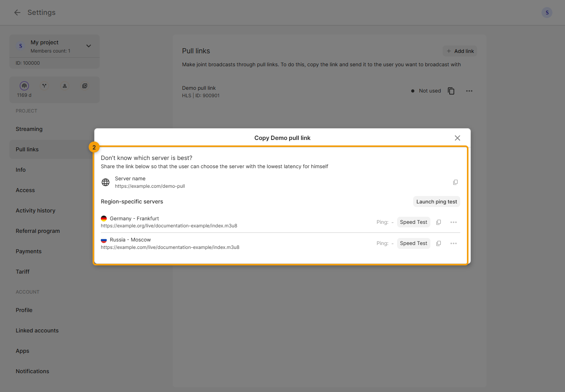
Task: Click the media library icon in the project card
Action: click(85, 86)
